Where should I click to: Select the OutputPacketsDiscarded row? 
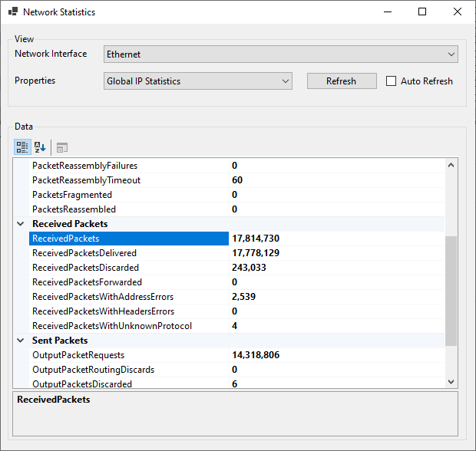tap(236, 383)
